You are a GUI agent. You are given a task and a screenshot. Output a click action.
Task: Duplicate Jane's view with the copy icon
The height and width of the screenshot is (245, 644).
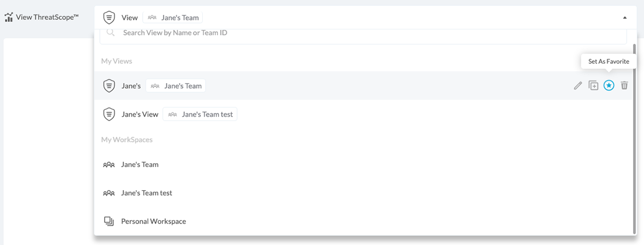coord(593,85)
